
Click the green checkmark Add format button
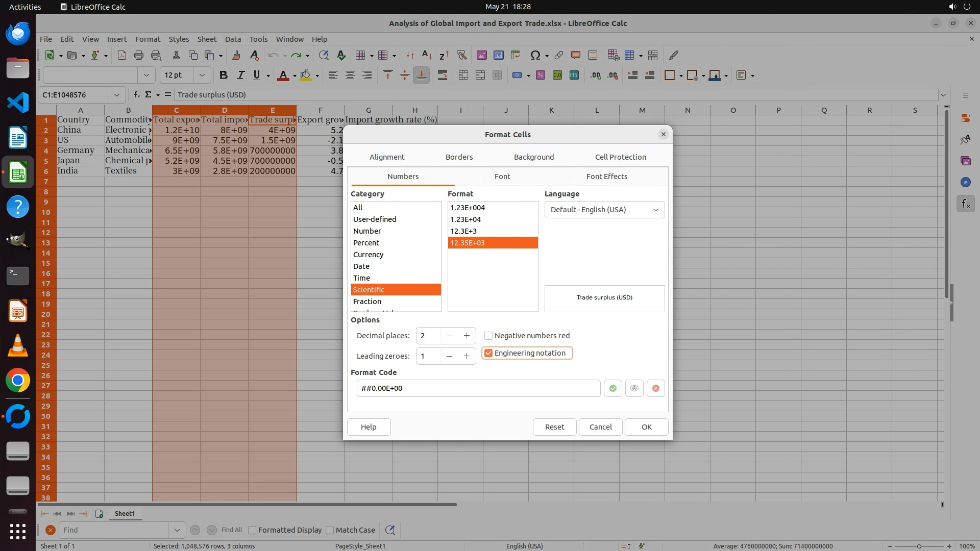click(x=612, y=388)
